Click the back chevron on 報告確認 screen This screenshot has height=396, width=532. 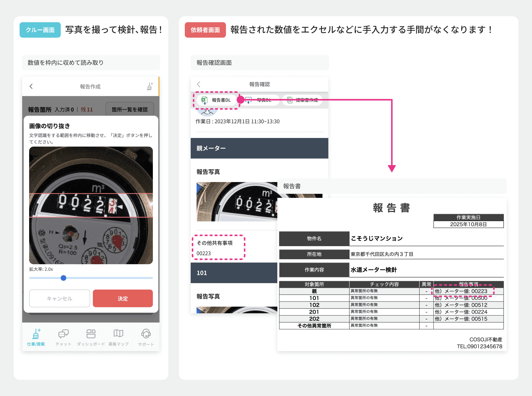(198, 84)
